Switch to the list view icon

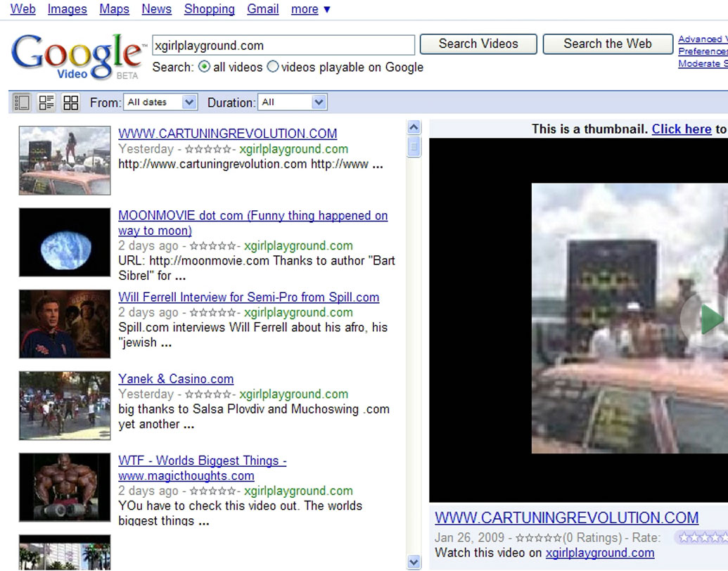click(21, 103)
